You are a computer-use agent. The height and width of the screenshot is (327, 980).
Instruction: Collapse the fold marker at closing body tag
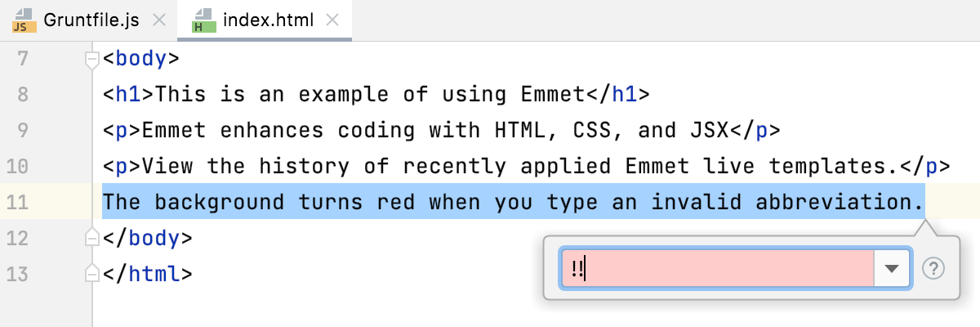click(91, 238)
